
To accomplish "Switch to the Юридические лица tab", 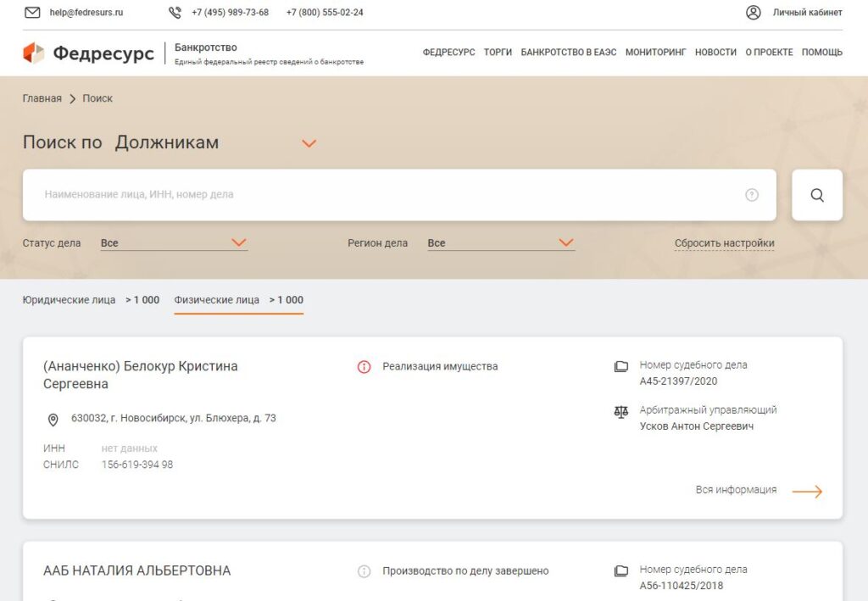I will [x=69, y=300].
